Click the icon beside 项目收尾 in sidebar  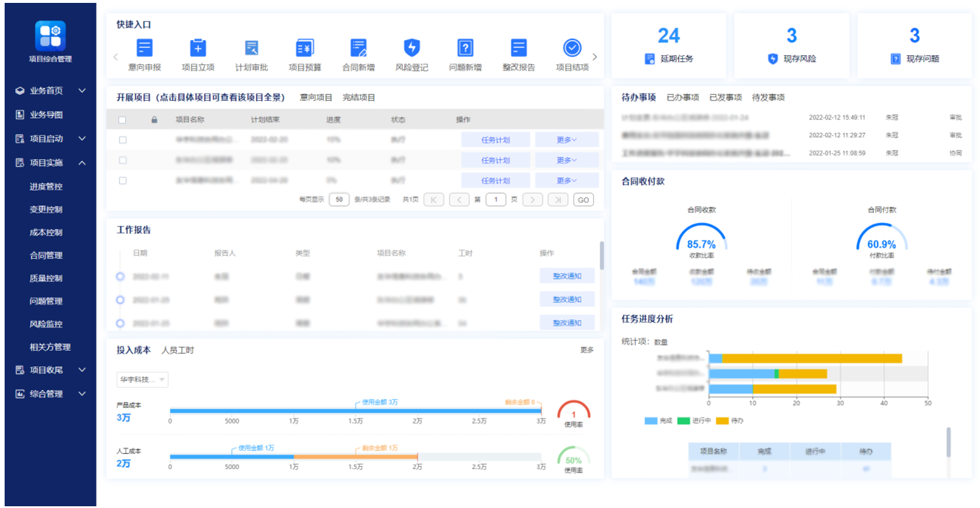point(20,370)
